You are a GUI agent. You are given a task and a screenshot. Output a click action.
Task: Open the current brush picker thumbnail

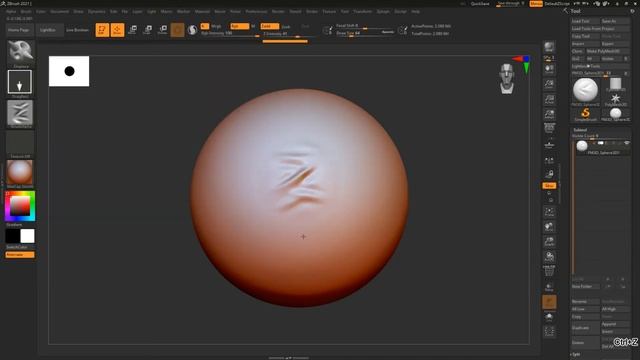click(x=20, y=52)
